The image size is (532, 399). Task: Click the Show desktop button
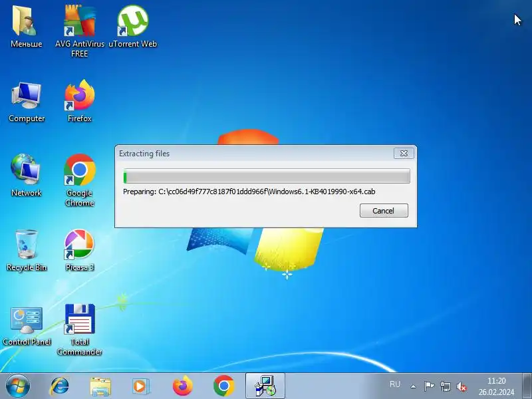tap(527, 386)
